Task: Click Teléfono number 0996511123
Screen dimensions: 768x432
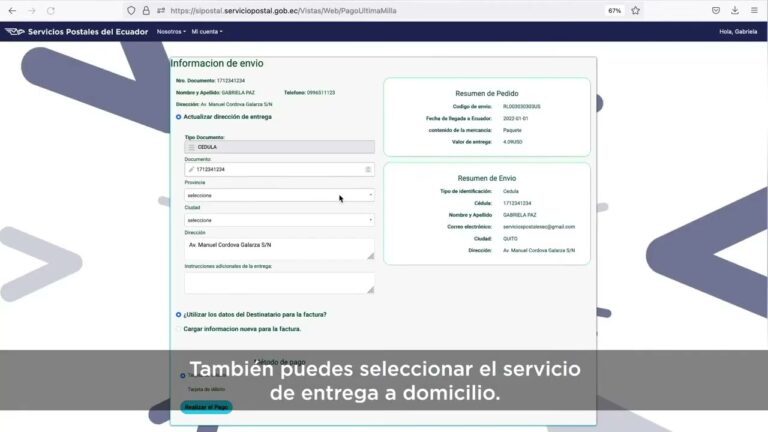Action: click(321, 93)
